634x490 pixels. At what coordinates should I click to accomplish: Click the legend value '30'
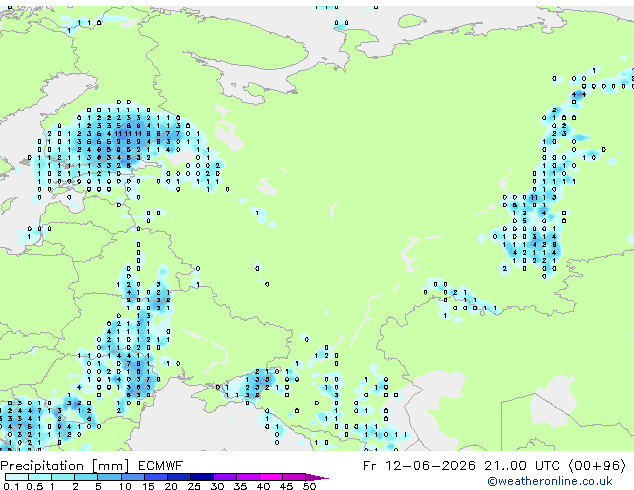coord(217,486)
